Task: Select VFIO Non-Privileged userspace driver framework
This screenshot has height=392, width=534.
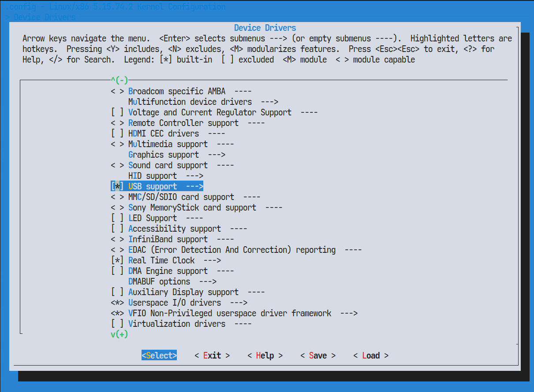Action: [229, 313]
